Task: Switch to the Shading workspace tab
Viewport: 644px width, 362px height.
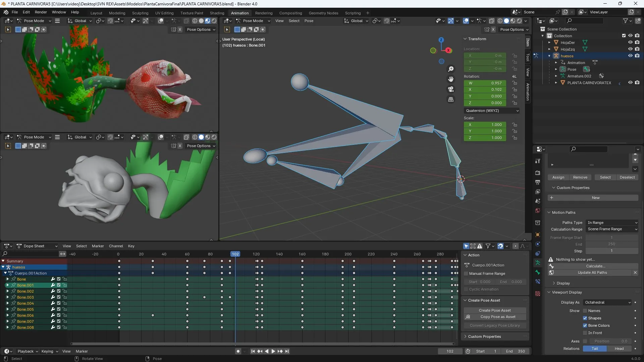Action: click(217, 13)
